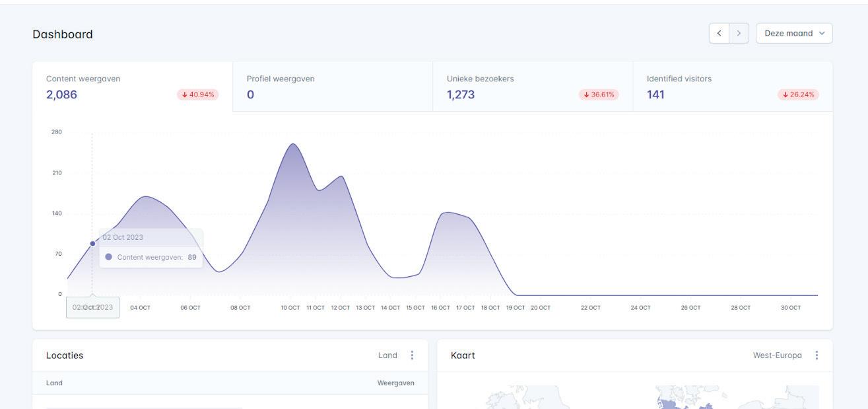The image size is (868, 409).
Task: Open Kaart panel three-dot menu
Action: point(817,355)
